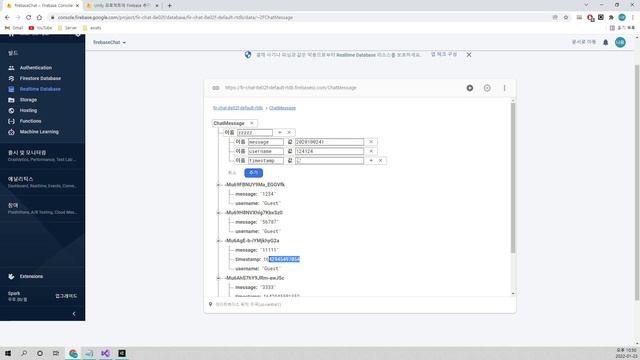Collapse the -Mu69H8NY node
The image size is (640, 360).
coord(218,213)
